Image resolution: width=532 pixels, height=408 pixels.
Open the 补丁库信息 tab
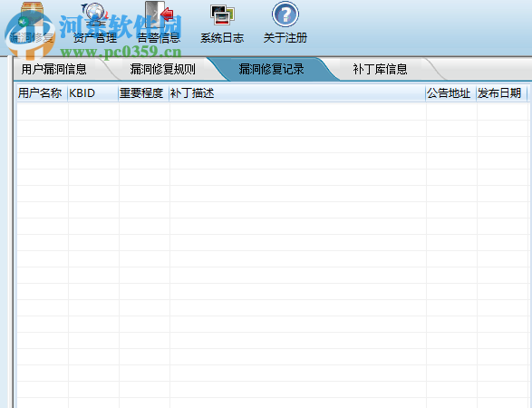coord(380,69)
